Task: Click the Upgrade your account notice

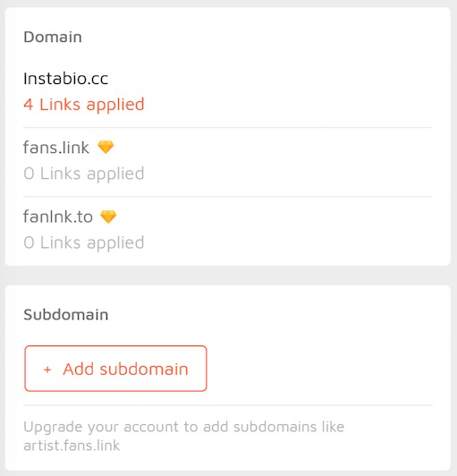Action: tap(184, 436)
